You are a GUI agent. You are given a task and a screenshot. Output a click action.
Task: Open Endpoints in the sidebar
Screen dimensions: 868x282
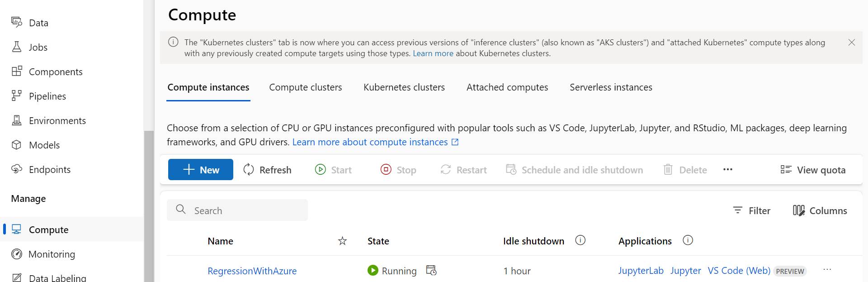click(x=41, y=169)
